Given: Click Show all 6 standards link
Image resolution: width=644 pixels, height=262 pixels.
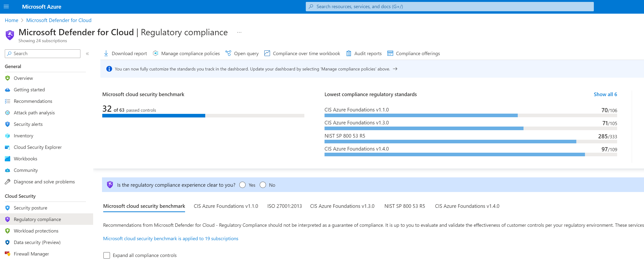Looking at the screenshot, I should [605, 94].
